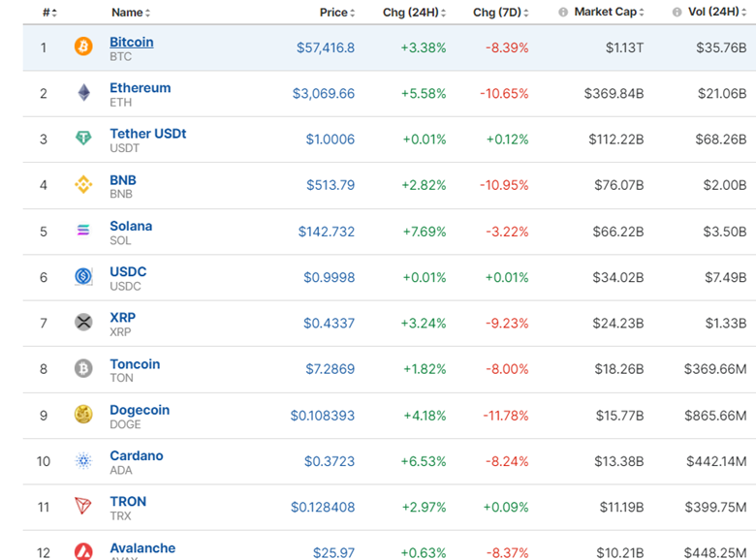
Task: Click the Cardano logo icon
Action: 83,460
